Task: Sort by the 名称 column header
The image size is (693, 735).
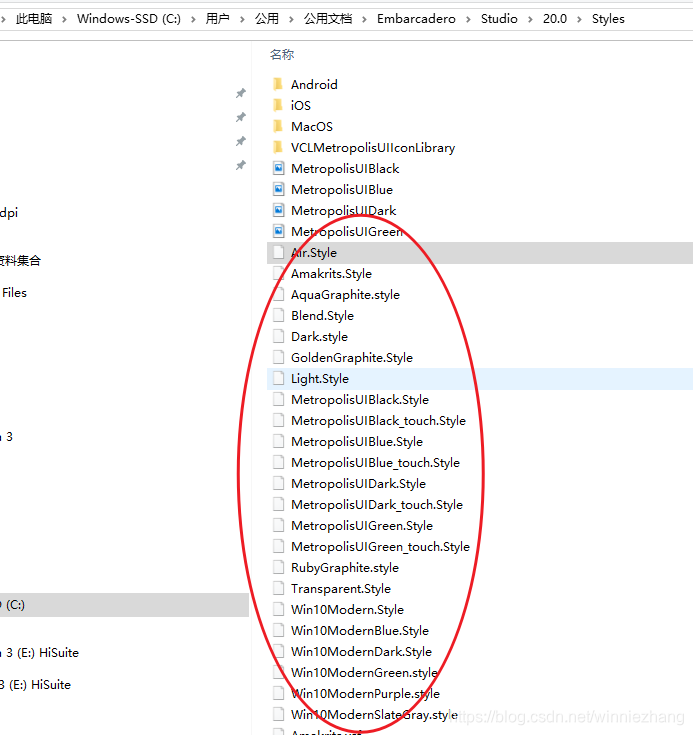Action: [282, 55]
